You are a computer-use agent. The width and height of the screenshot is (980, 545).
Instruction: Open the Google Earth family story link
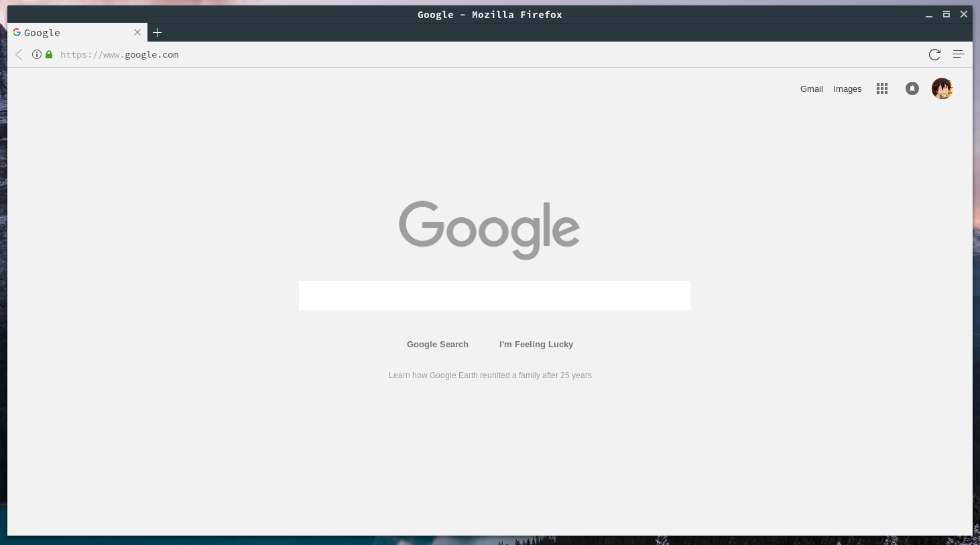tap(490, 375)
